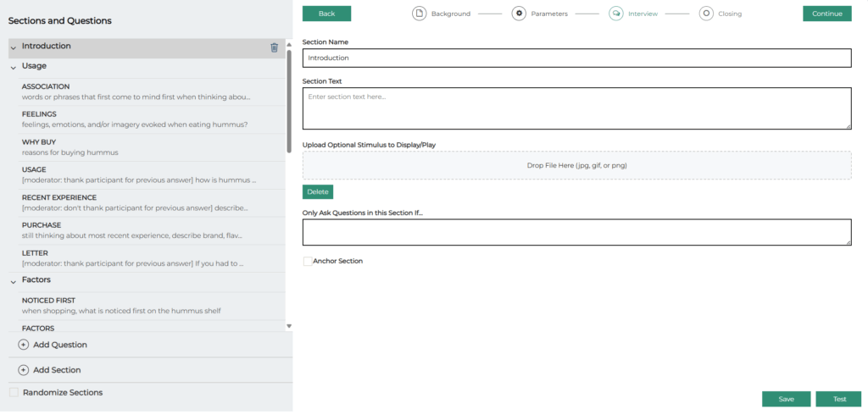Click the plus icon beside Add Section
868x420 pixels.
23,370
